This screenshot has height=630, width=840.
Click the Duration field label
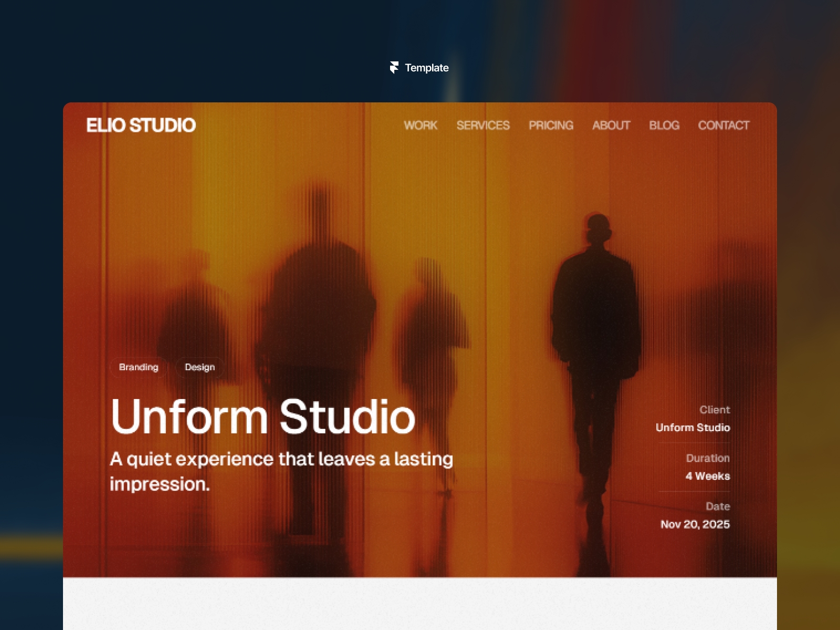(708, 458)
